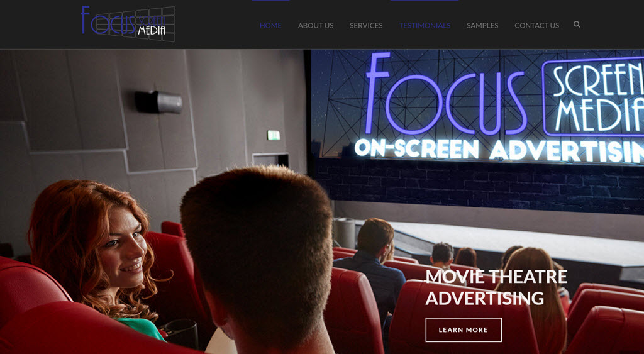Click the "On-Screen Advertising" text on the cinema screen
644x354 pixels.
click(499, 150)
